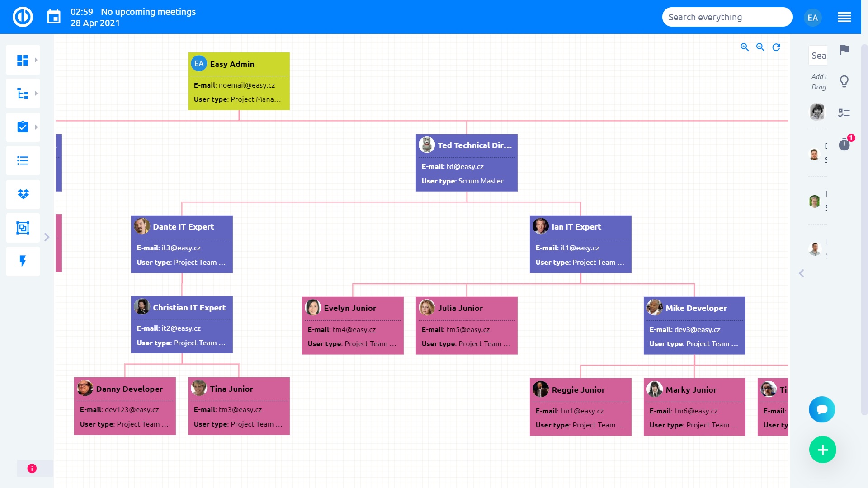Click the lightning bolt sidebar icon
This screenshot has height=488, width=868.
(23, 261)
